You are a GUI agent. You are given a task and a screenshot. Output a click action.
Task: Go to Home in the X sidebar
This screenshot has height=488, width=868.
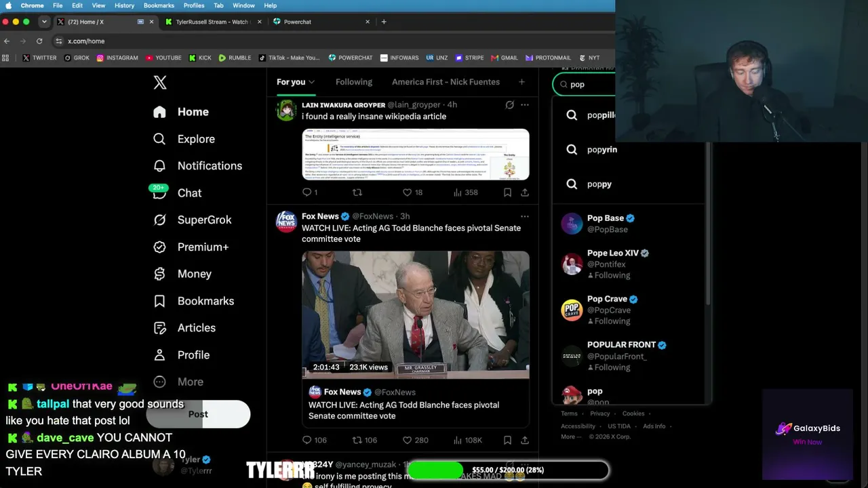[x=181, y=112]
